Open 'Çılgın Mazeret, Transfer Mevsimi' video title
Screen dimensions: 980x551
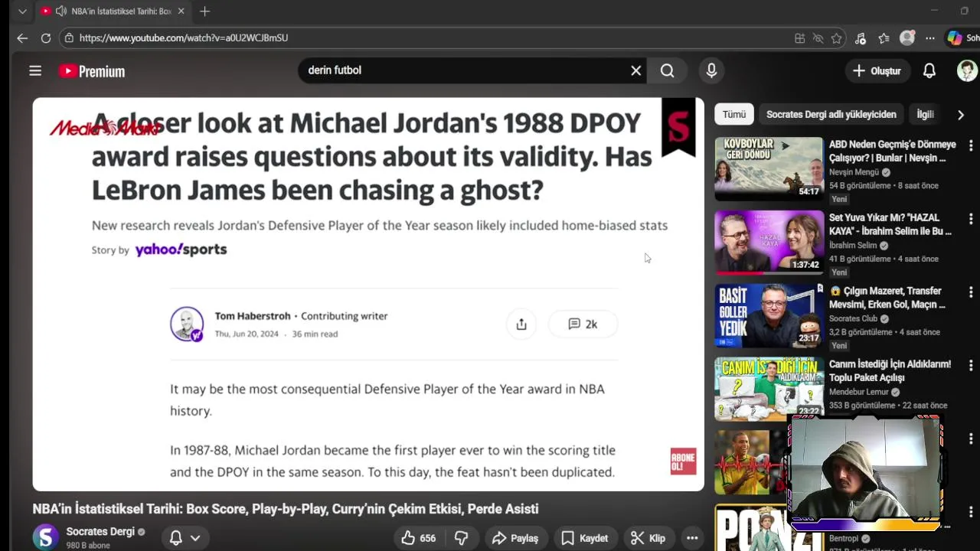point(888,298)
